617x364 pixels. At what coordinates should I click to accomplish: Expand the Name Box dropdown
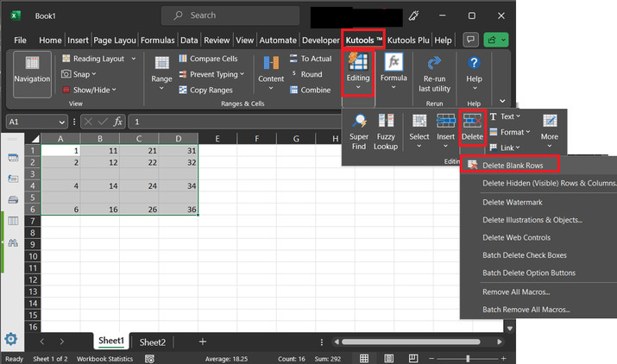click(x=62, y=122)
